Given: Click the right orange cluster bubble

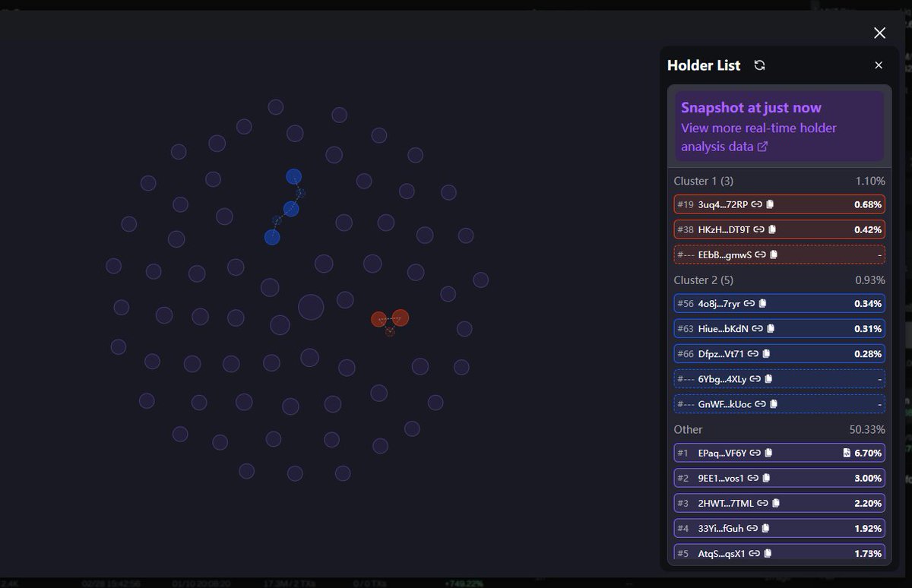Looking at the screenshot, I should (x=401, y=318).
